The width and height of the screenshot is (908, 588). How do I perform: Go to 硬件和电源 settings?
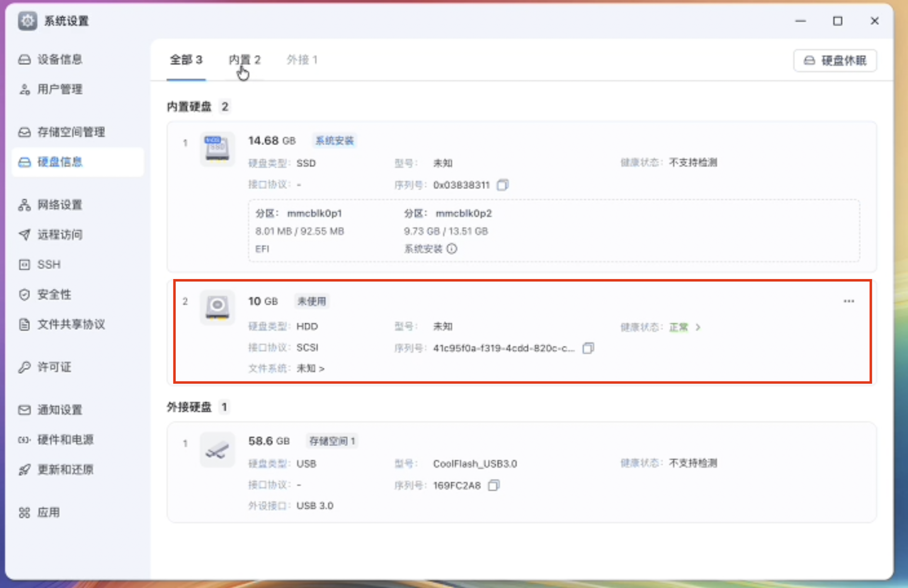pyautogui.click(x=66, y=440)
